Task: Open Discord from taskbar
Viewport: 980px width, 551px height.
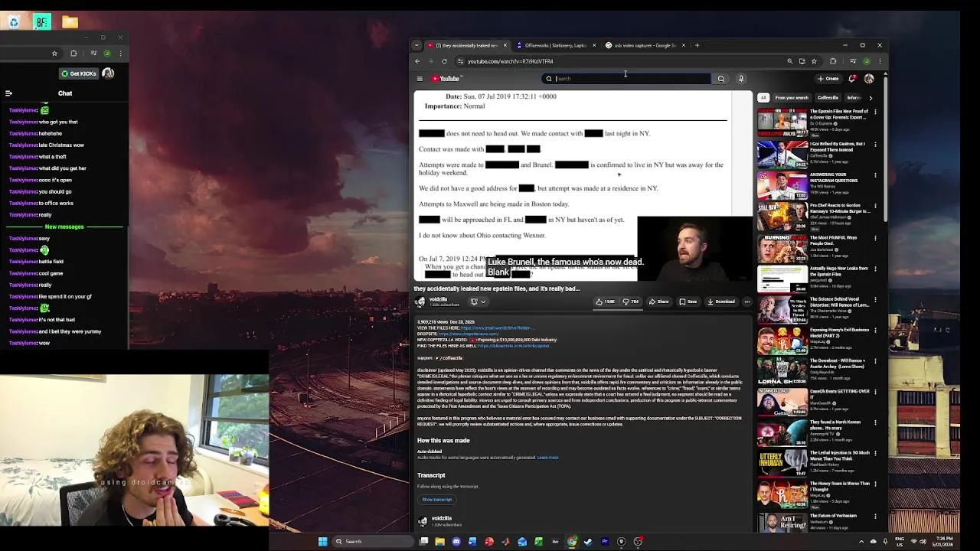Action: click(456, 542)
